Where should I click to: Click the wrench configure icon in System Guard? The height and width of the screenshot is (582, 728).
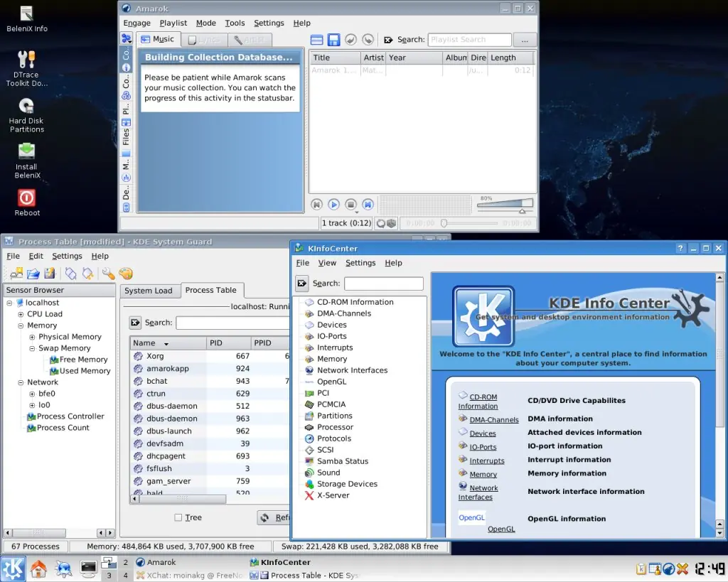coord(108,274)
